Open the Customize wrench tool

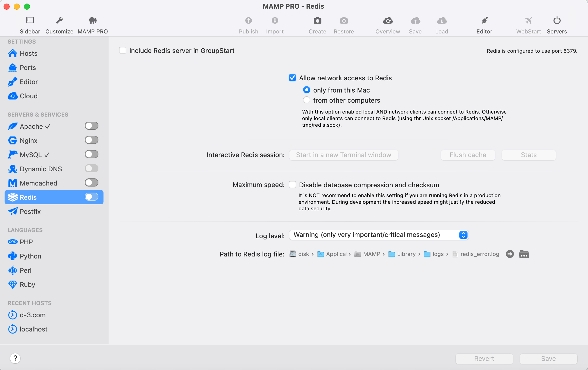(x=59, y=20)
